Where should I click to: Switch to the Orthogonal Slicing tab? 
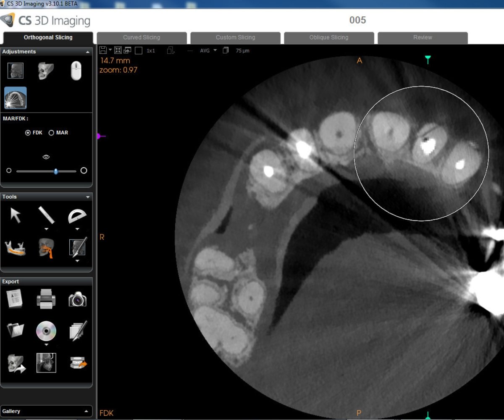(48, 37)
